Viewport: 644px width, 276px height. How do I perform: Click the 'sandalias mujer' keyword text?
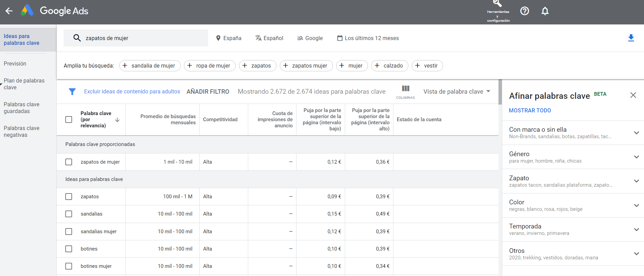(x=99, y=232)
